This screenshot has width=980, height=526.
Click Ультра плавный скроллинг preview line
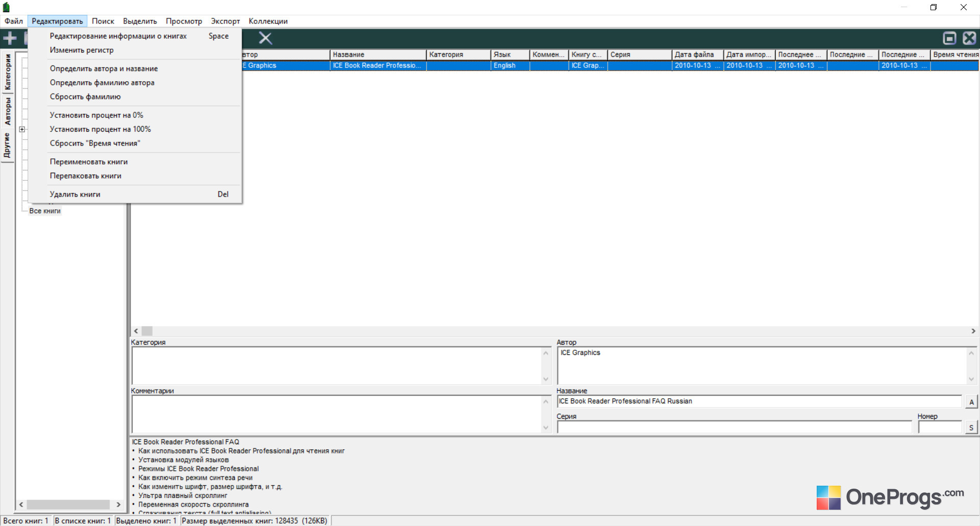pos(183,496)
